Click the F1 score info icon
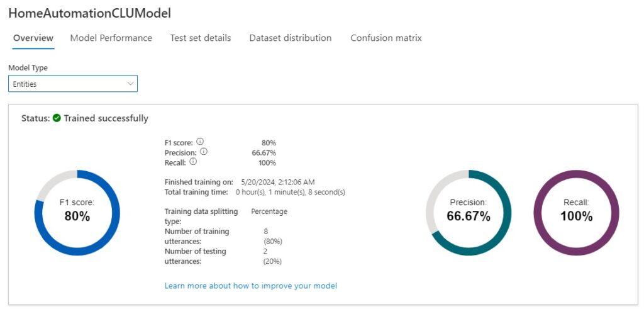Viewport: 644px width, 309px height. point(200,142)
